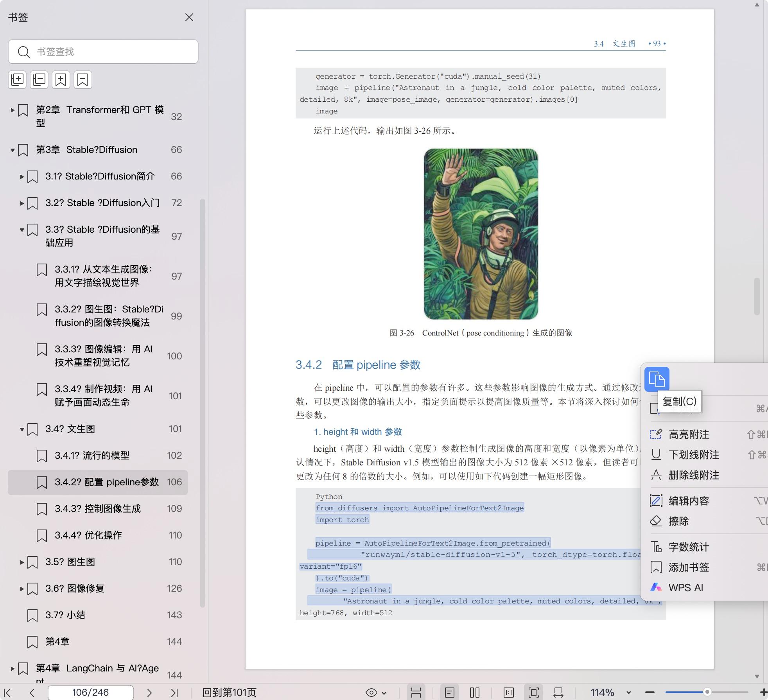768x700 pixels.
Task: Collapse the 第3章 Stable?Diffusion tree node
Action: (13, 150)
